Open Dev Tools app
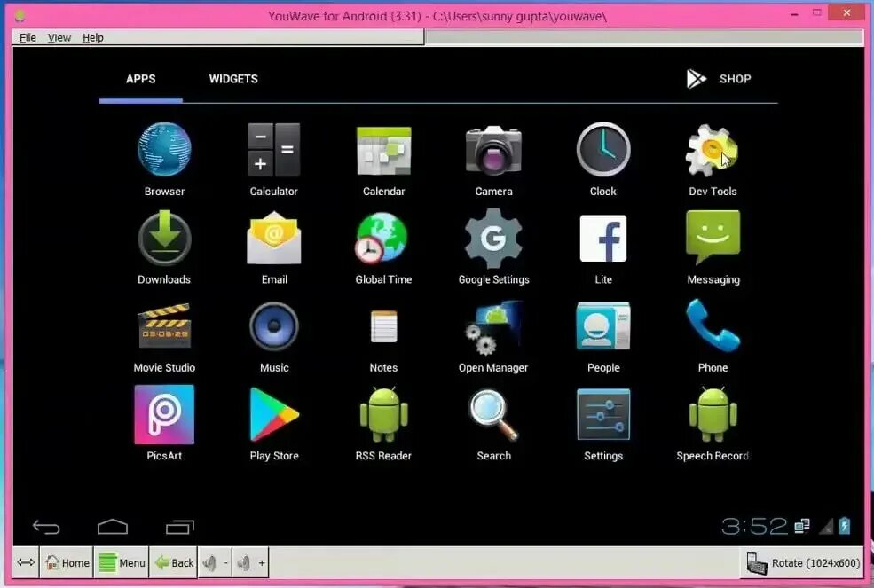 [x=713, y=149]
